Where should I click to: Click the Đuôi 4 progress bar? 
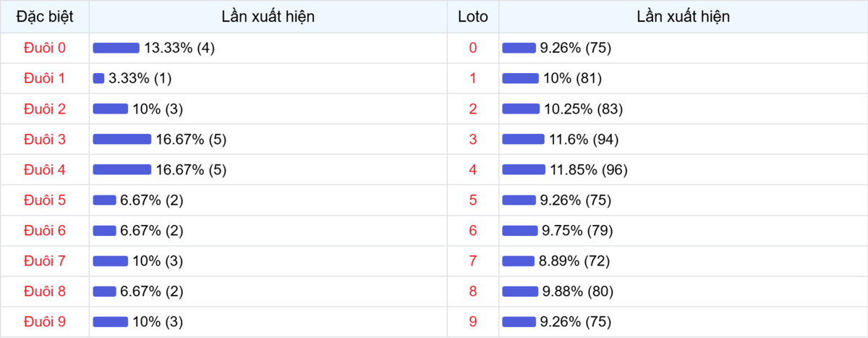(122, 169)
